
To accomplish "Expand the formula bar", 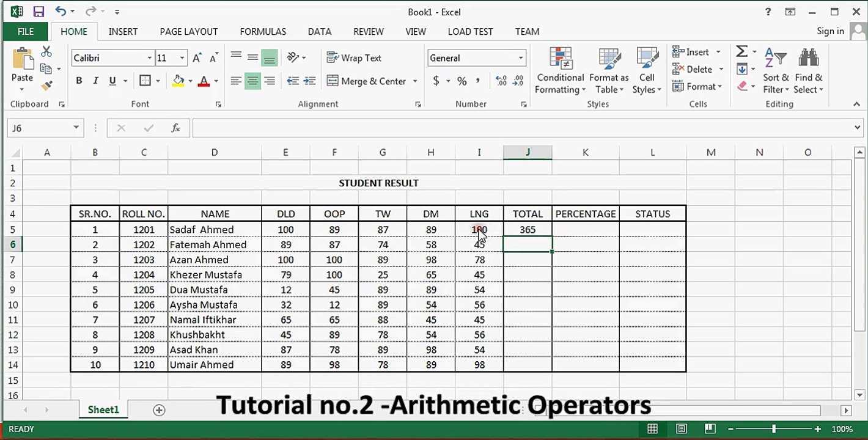I will coord(858,128).
